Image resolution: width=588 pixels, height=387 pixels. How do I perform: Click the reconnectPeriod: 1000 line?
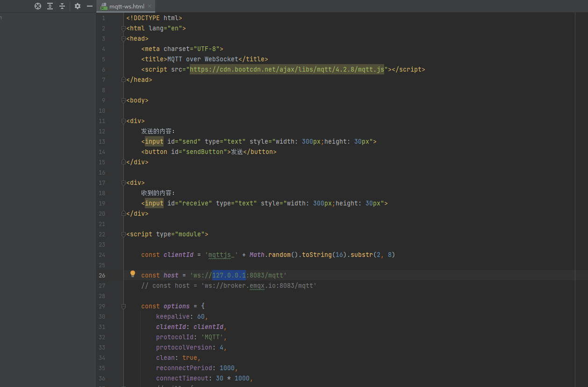197,368
